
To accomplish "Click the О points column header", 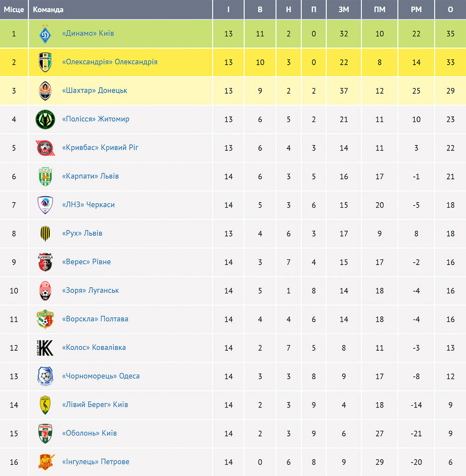I will 450,9.
